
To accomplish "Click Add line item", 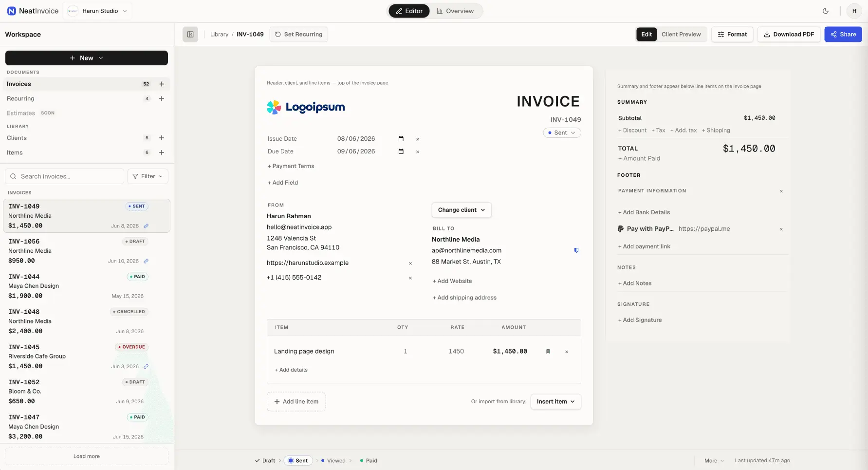I will [296, 401].
